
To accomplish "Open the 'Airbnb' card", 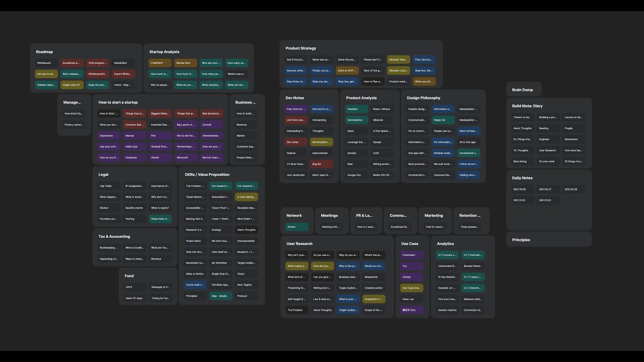I will [x=160, y=157].
